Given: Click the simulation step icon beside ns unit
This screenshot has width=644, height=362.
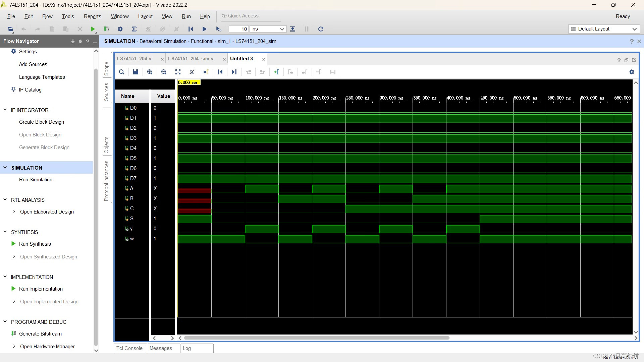Looking at the screenshot, I should pos(292,29).
